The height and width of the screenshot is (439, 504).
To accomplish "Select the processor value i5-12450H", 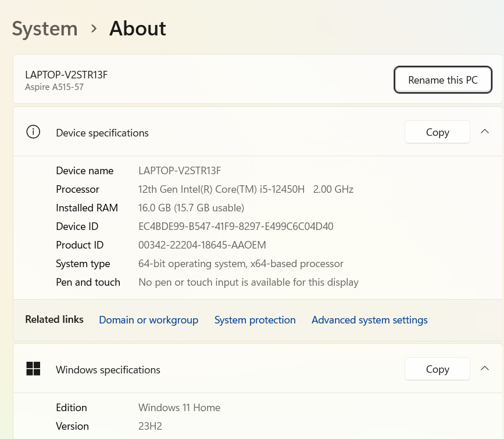I will pyautogui.click(x=246, y=189).
